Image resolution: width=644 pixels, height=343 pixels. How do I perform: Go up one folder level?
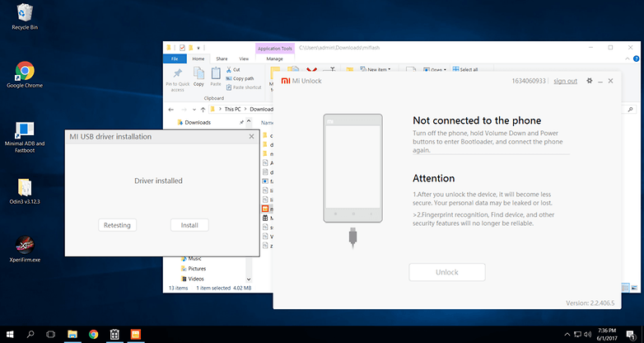click(x=203, y=110)
